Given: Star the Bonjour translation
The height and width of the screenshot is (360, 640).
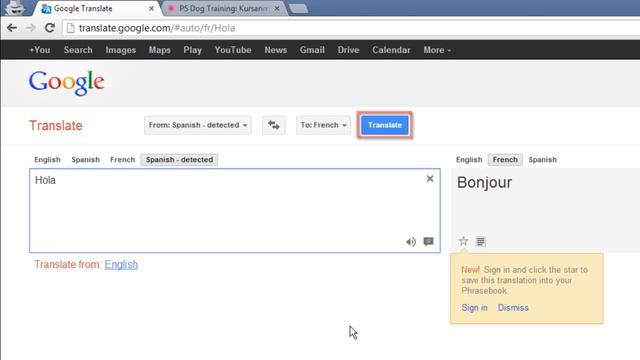Looking at the screenshot, I should [463, 241].
